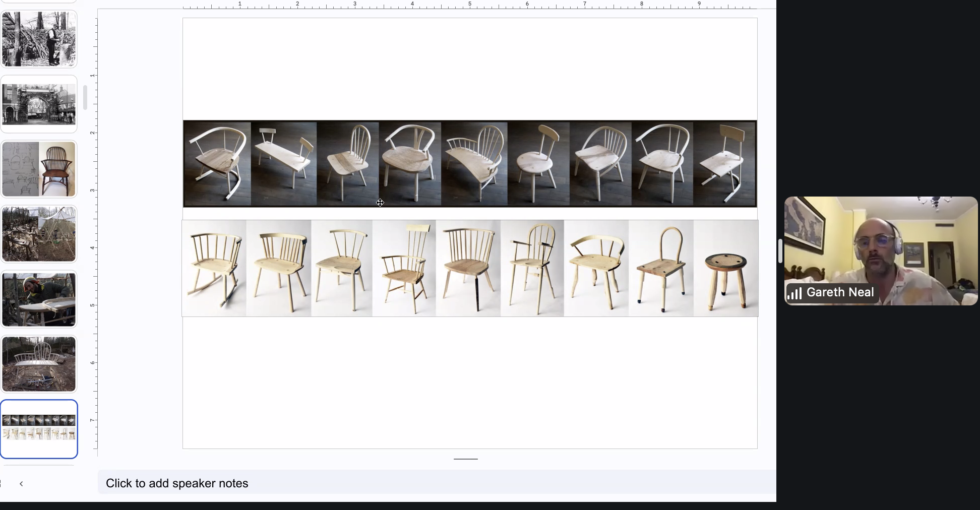
Task: Click the filmstrip vertical scrollbar
Action: pyautogui.click(x=85, y=97)
